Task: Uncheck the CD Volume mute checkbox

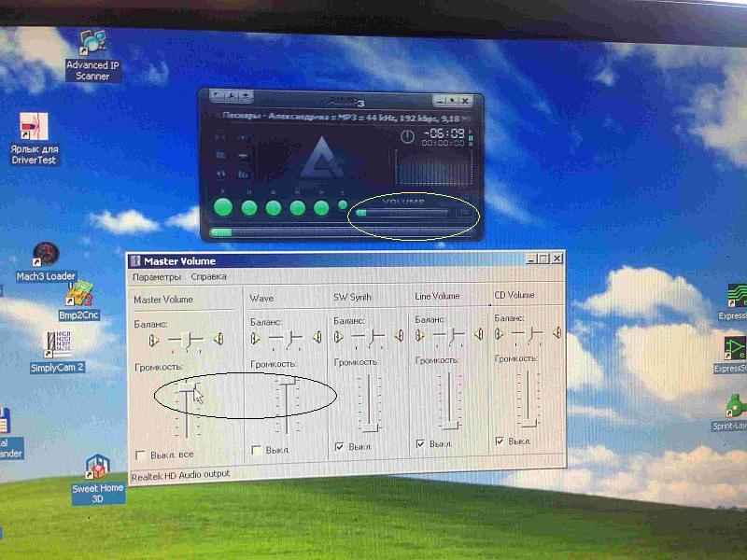Action: [x=500, y=441]
